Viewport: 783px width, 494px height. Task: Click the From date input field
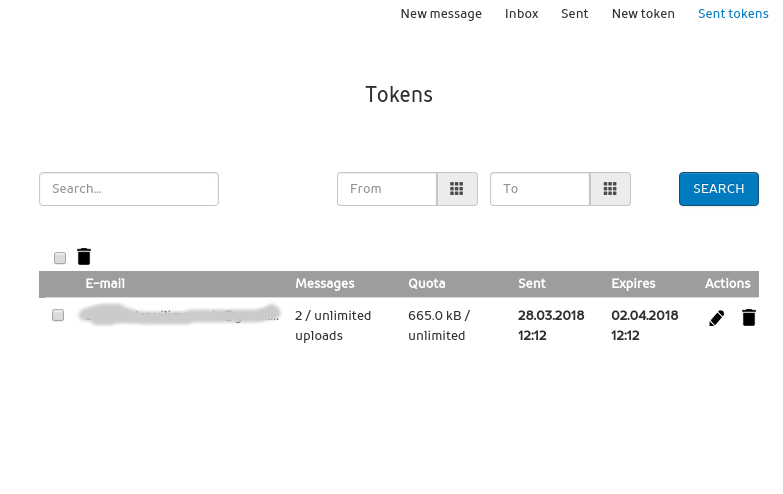[x=387, y=189]
